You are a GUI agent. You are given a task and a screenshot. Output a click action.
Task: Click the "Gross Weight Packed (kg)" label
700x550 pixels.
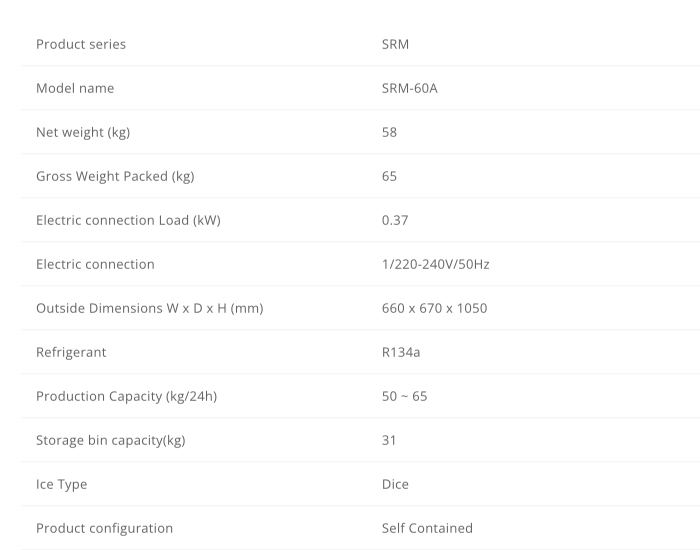tap(115, 176)
